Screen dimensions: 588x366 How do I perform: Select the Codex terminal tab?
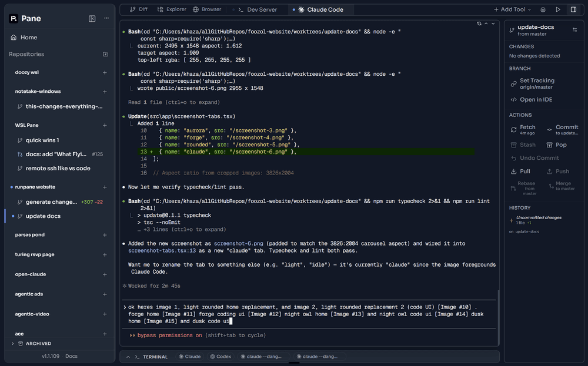(x=220, y=356)
